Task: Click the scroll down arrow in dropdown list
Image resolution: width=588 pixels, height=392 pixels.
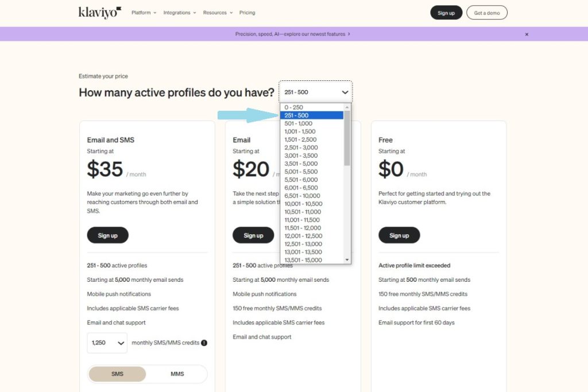Action: coord(347,260)
